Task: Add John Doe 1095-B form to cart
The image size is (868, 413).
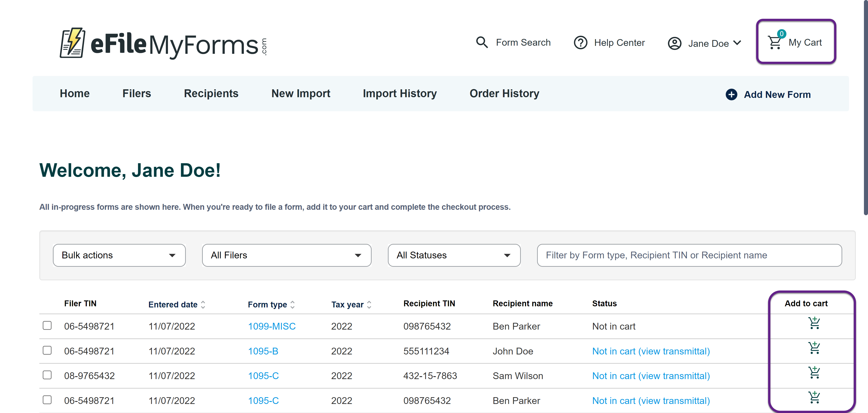Action: pos(814,348)
